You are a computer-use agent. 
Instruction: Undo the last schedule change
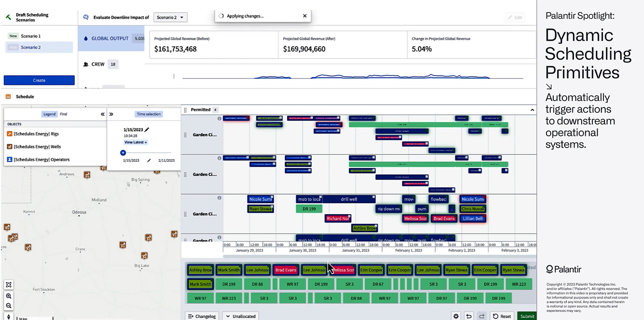(x=469, y=316)
